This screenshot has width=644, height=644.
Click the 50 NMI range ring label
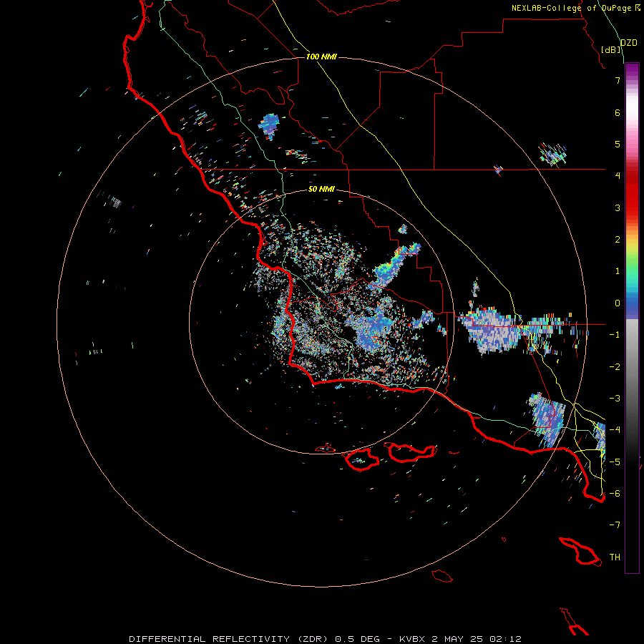coord(321,190)
